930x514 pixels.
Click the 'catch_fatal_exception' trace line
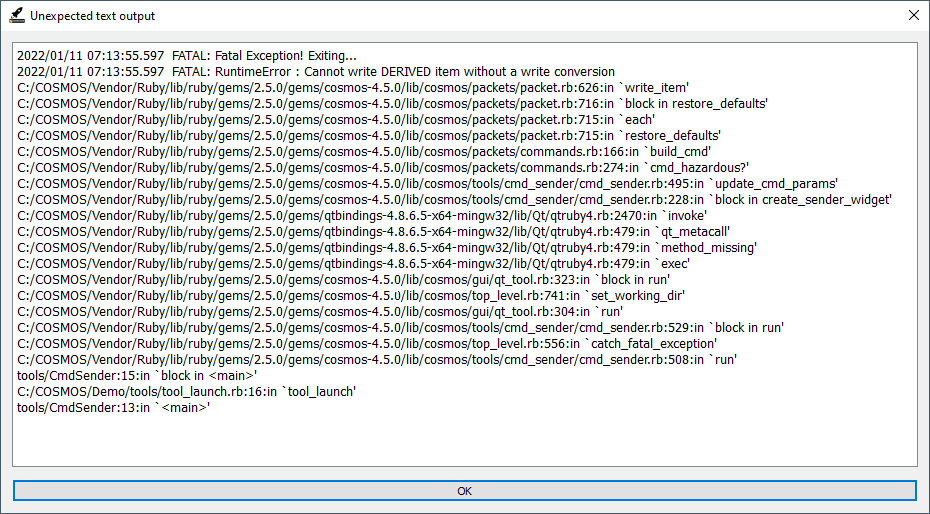click(x=367, y=344)
